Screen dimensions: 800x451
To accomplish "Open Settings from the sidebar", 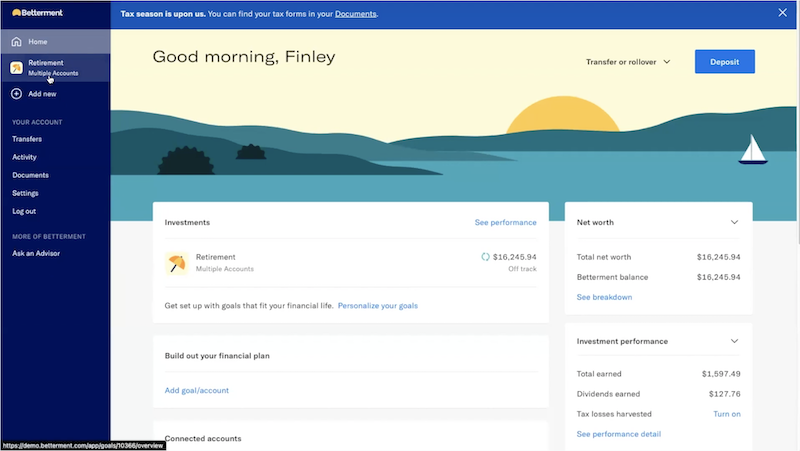I will tap(25, 193).
